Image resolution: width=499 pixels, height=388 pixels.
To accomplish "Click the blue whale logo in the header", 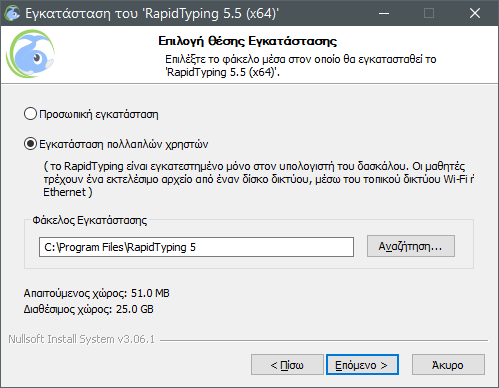I will coord(31,54).
